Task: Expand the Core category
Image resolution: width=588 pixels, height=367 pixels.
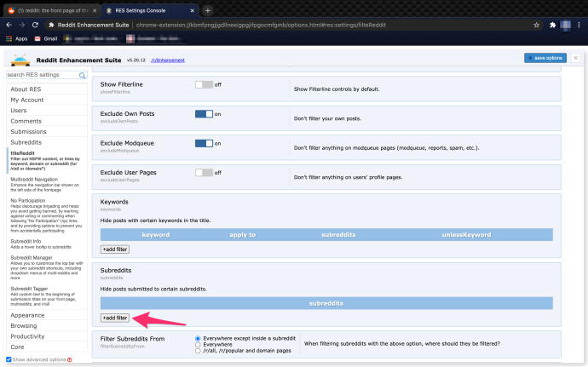Action: pos(47,347)
